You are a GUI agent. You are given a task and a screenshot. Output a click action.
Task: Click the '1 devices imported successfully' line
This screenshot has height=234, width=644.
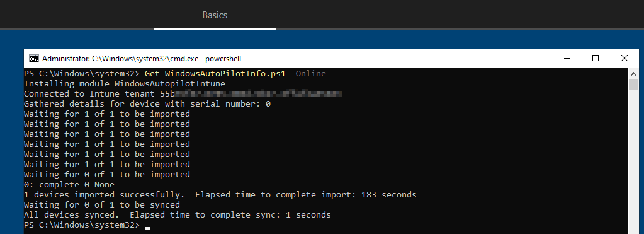pos(220,194)
